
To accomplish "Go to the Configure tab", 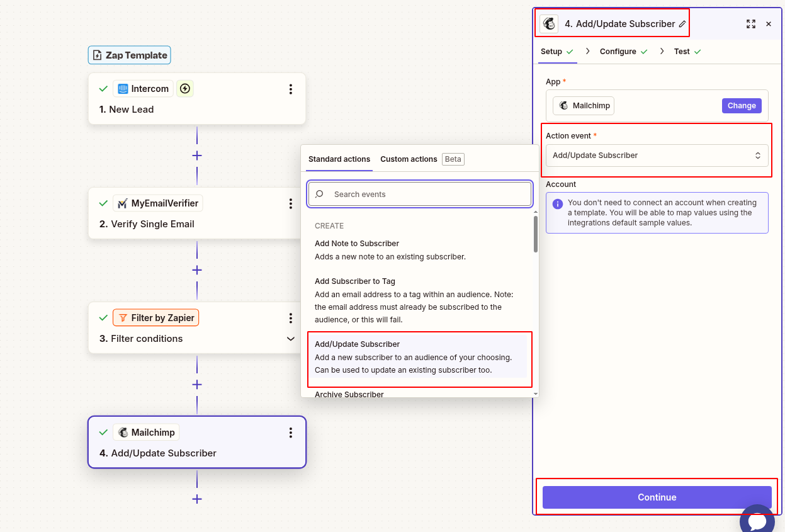I will pos(618,52).
